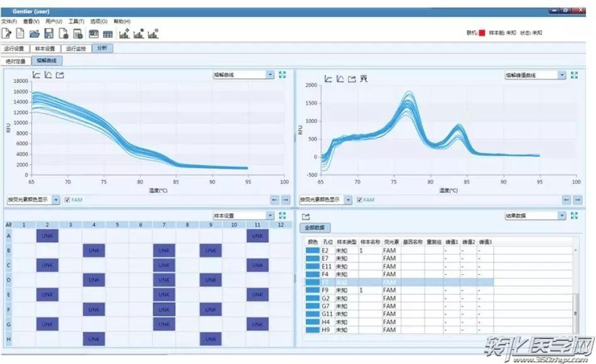This screenshot has width=596, height=364.
Task: Open a file with the folder icon
Action: click(35, 34)
